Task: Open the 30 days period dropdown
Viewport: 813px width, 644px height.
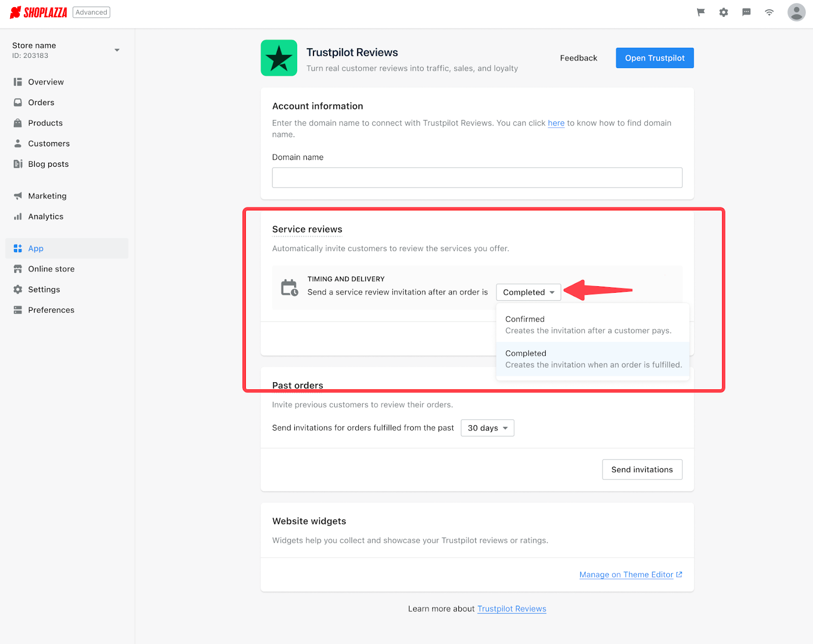Action: [487, 428]
